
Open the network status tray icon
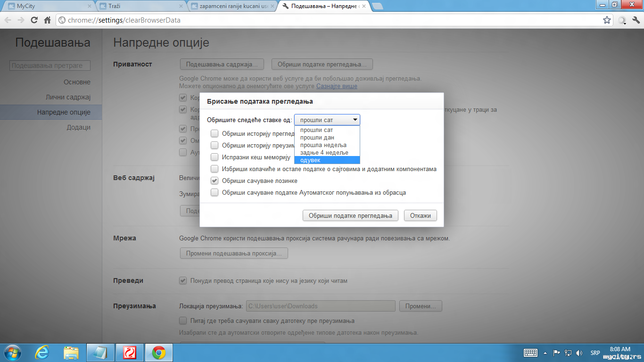point(568,353)
